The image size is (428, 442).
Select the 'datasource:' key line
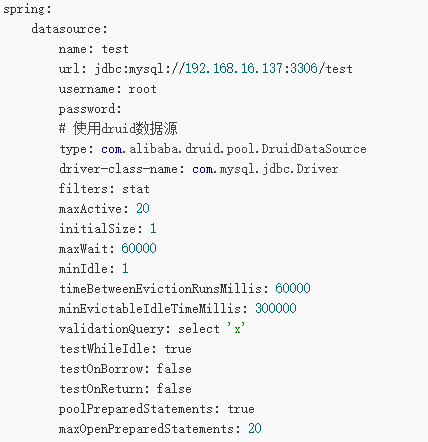69,29
